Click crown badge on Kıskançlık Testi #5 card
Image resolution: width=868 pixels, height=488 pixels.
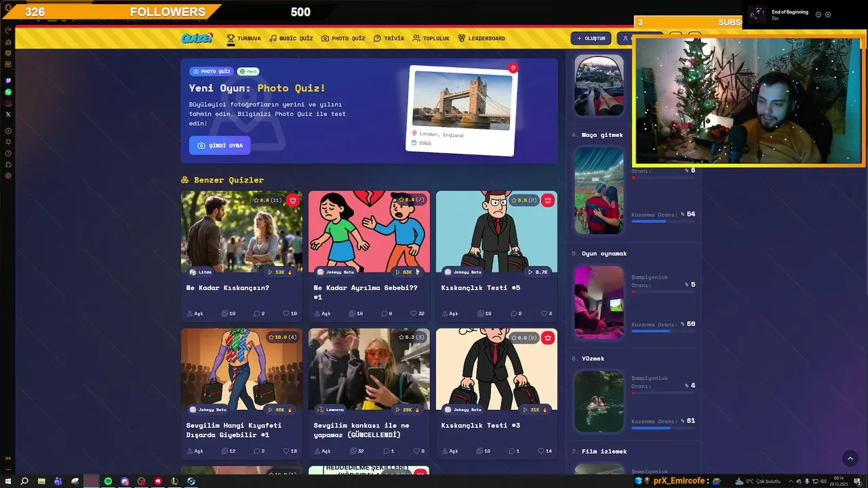coord(547,200)
